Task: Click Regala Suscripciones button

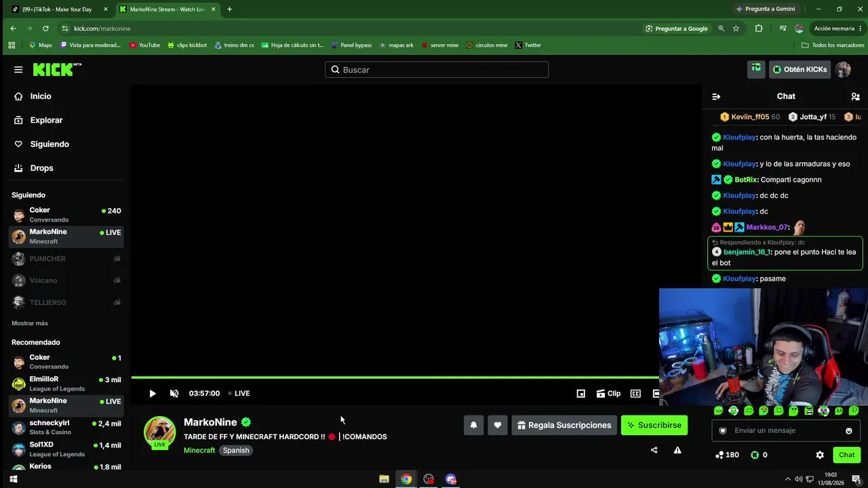Action: coord(564,425)
